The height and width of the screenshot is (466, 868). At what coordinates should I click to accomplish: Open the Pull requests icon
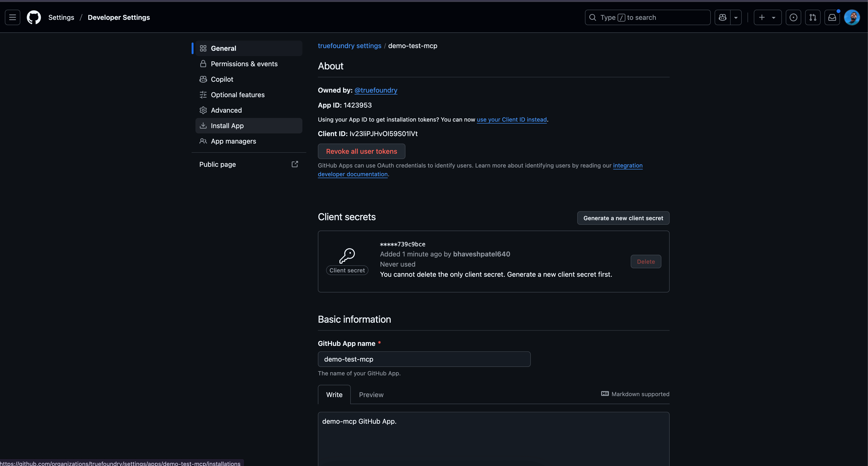coord(813,17)
